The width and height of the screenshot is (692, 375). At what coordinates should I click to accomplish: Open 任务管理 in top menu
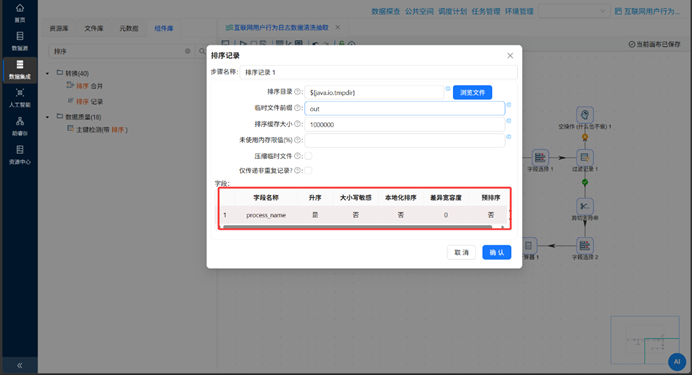click(x=486, y=11)
